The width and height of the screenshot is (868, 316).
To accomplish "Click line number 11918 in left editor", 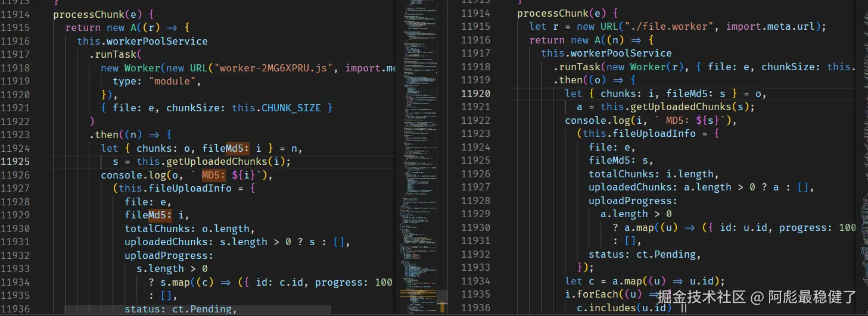I will (15, 68).
